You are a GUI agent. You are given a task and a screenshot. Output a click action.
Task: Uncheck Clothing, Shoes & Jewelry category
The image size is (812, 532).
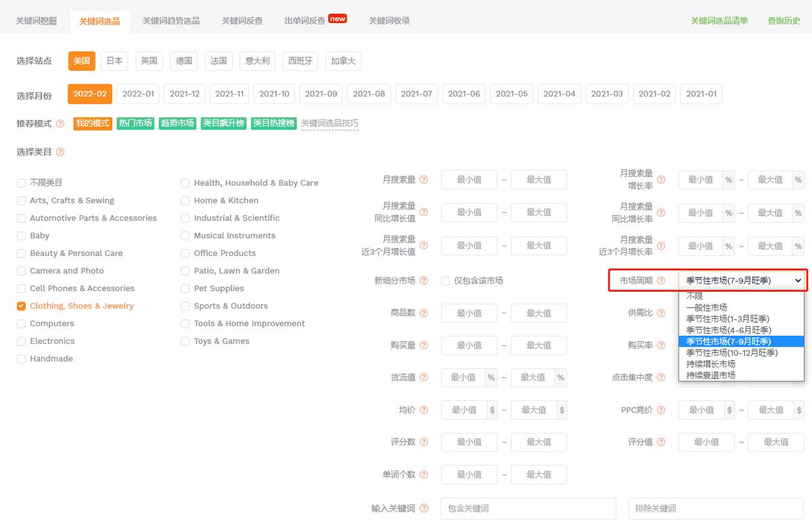coord(21,305)
